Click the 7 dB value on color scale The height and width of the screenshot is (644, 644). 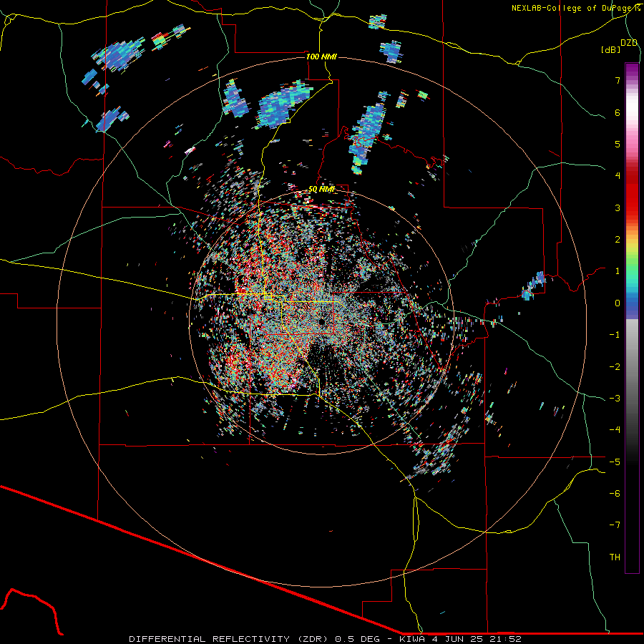pyautogui.click(x=618, y=80)
